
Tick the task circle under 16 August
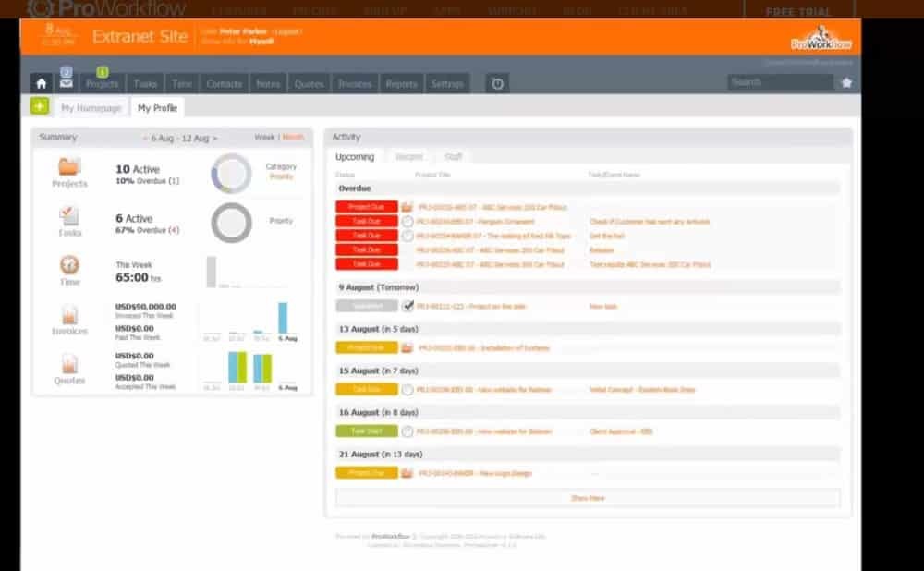coord(407,431)
